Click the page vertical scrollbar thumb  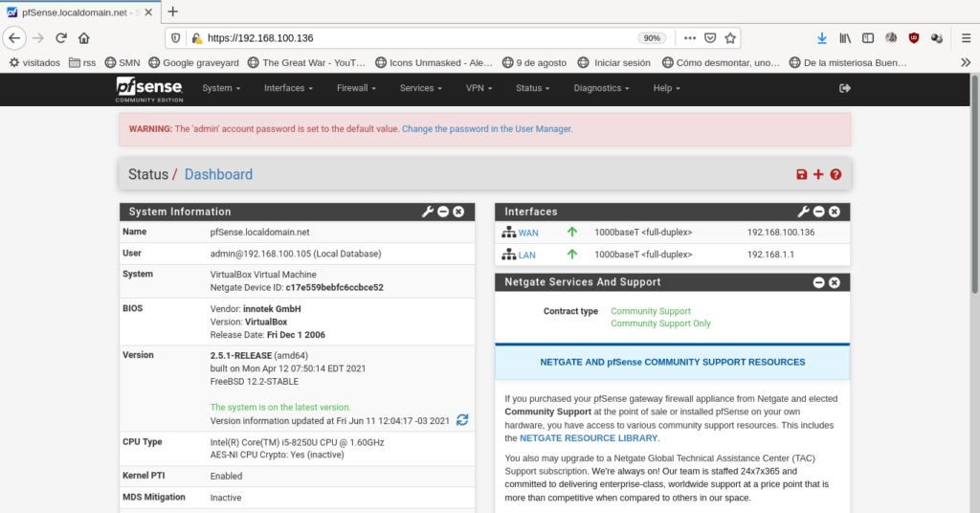975,185
